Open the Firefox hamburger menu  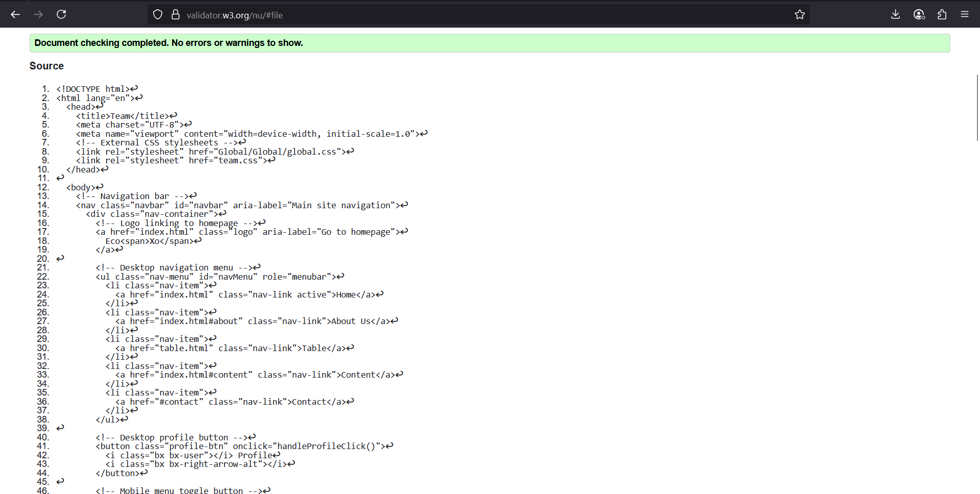point(965,14)
